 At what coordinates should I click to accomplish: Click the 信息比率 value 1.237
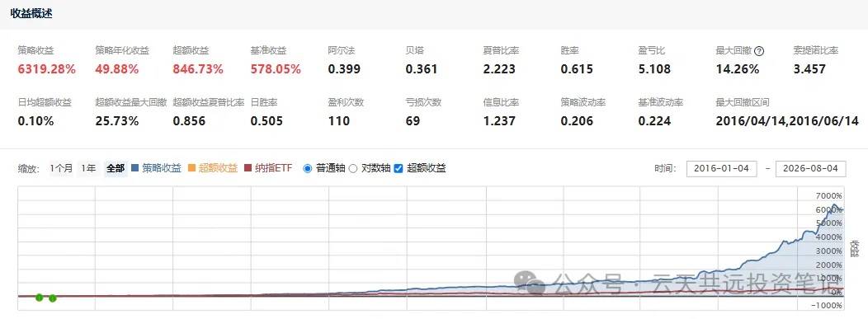pos(498,120)
